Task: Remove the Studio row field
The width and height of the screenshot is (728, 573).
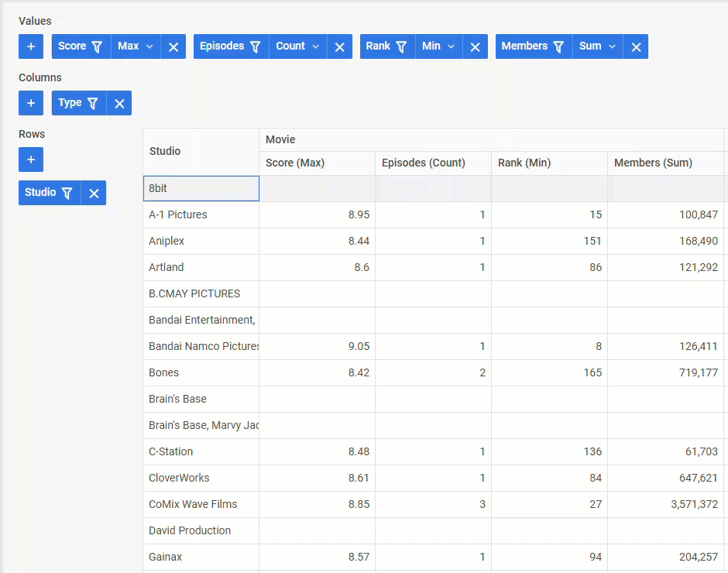Action: point(94,193)
